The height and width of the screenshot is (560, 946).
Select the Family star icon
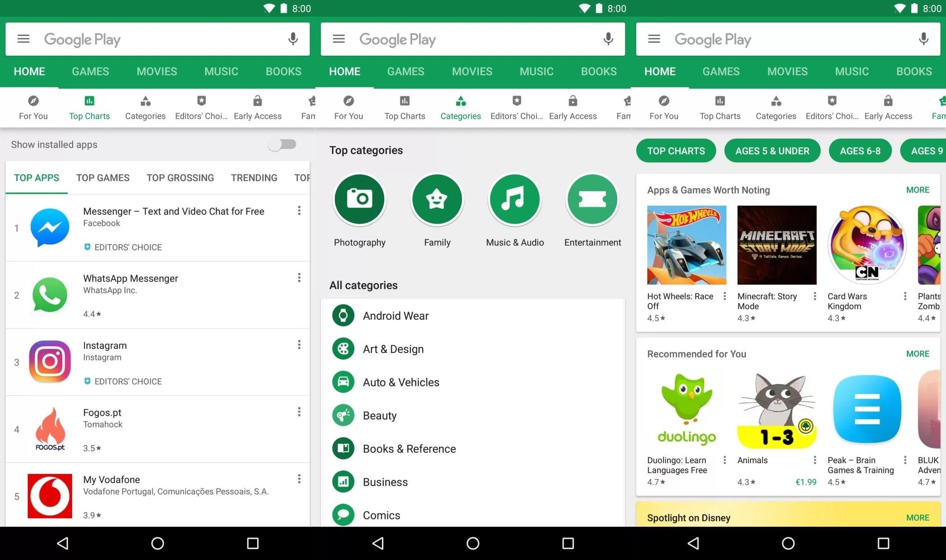pos(437,199)
